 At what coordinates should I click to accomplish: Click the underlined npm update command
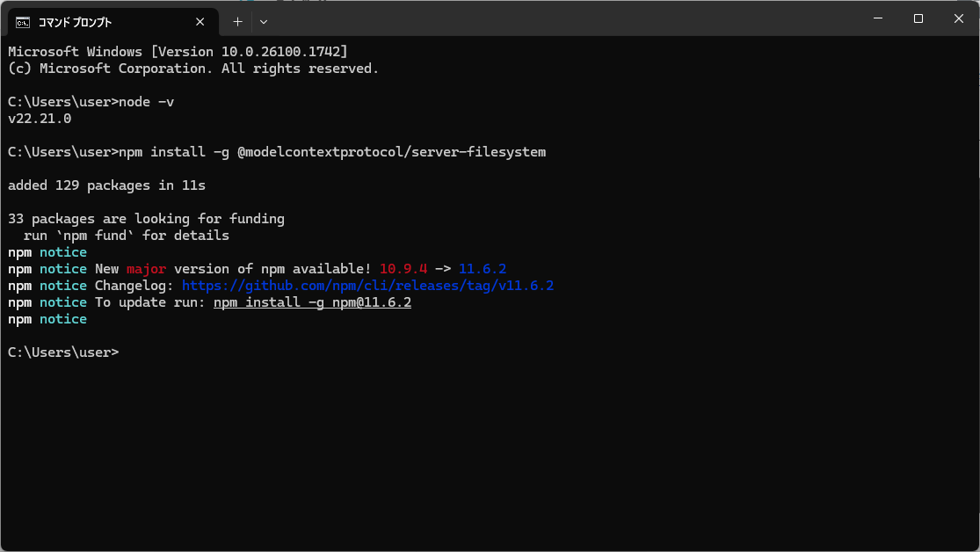[x=312, y=302]
